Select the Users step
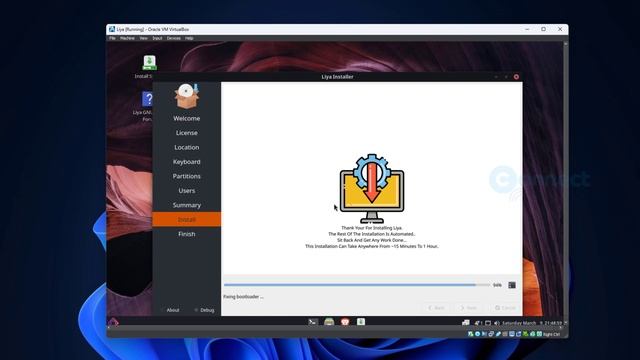Screen dimensions: 640x360 (187, 191)
